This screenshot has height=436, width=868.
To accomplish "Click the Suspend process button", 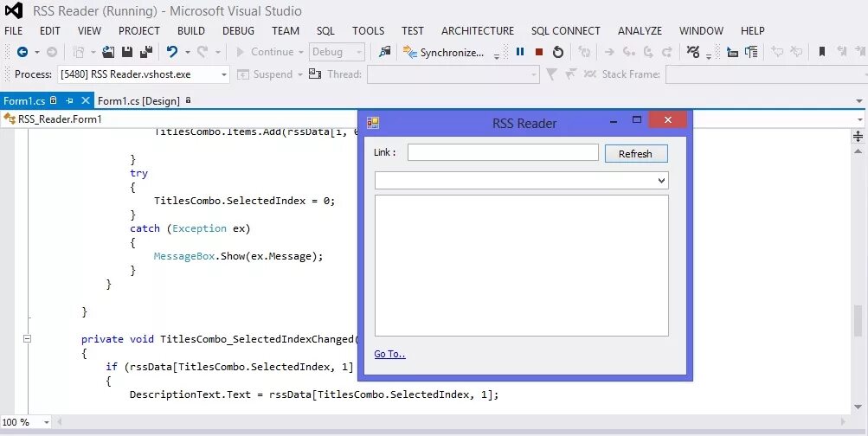I will [265, 74].
